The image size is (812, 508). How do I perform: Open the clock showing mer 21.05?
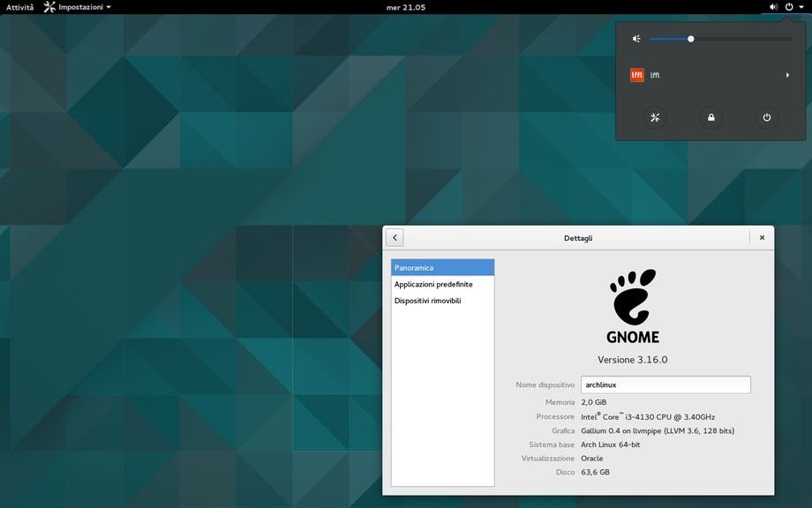406,7
